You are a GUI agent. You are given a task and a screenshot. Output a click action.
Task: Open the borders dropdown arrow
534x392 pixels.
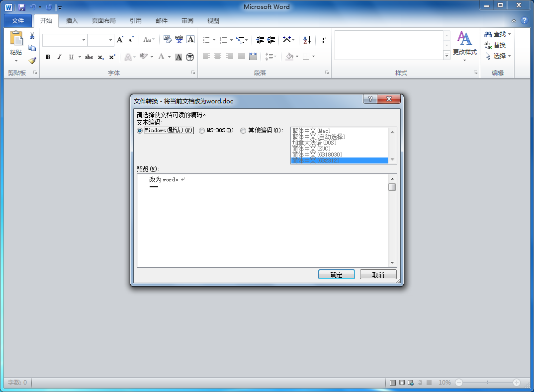tap(313, 57)
